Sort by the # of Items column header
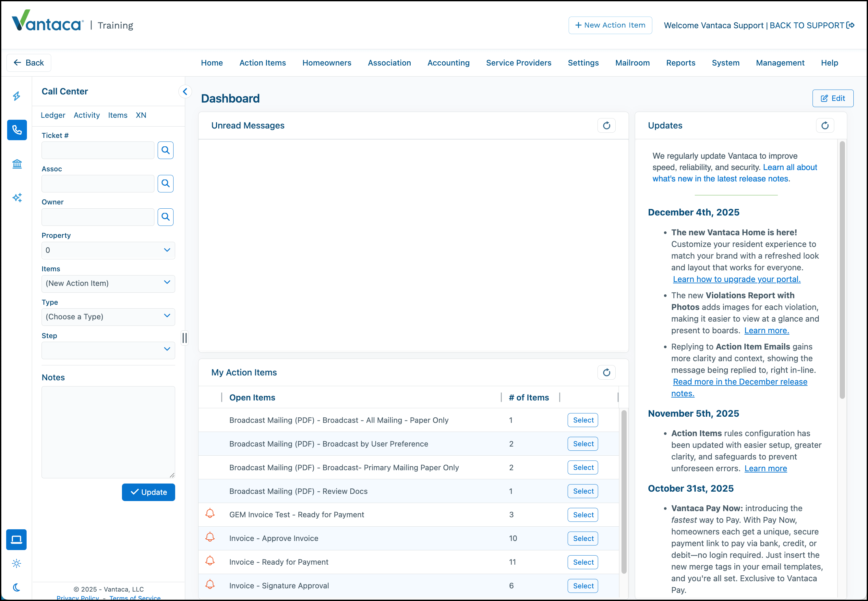Screen dimensions: 868x601 [x=529, y=397]
